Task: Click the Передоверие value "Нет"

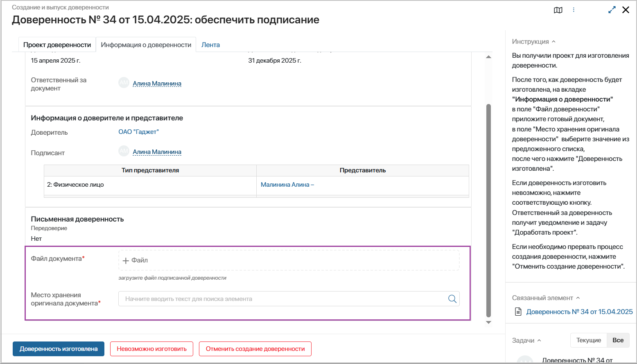Action: (x=36, y=239)
